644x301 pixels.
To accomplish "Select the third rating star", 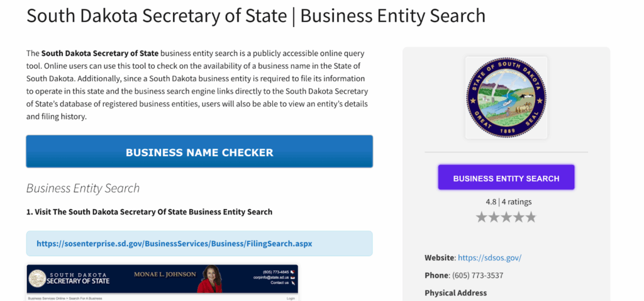I will click(x=506, y=217).
